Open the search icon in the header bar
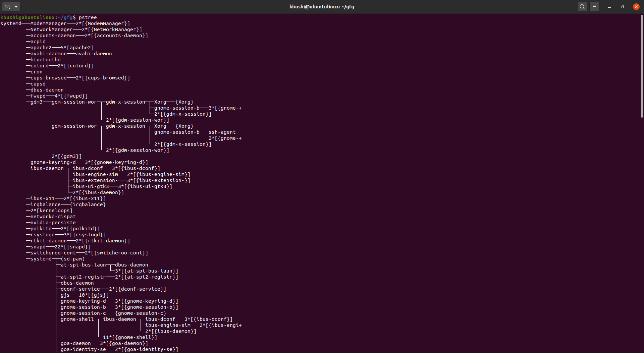This screenshot has width=644, height=353. click(582, 6)
